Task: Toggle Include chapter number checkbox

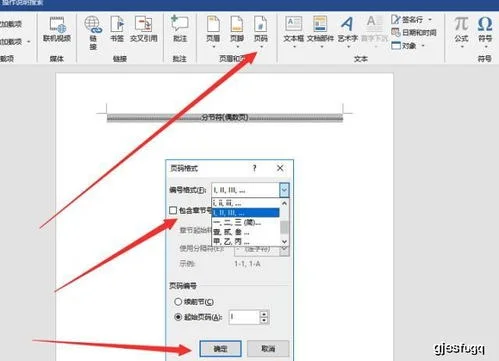Action: tap(173, 210)
